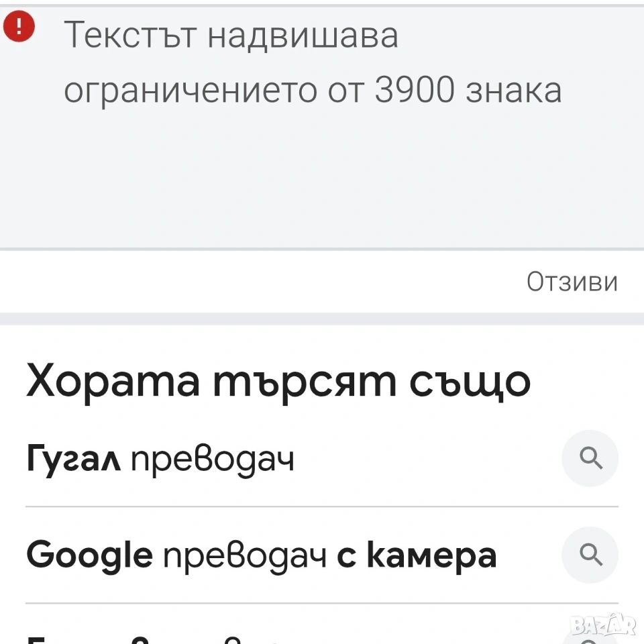Click the word ограничението in the error message

(x=191, y=91)
